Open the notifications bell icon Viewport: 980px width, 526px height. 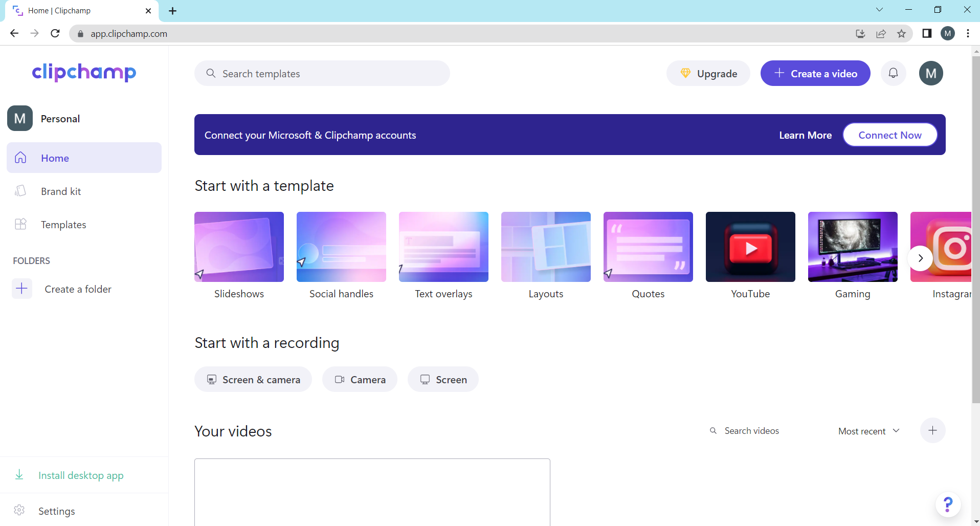(x=894, y=73)
